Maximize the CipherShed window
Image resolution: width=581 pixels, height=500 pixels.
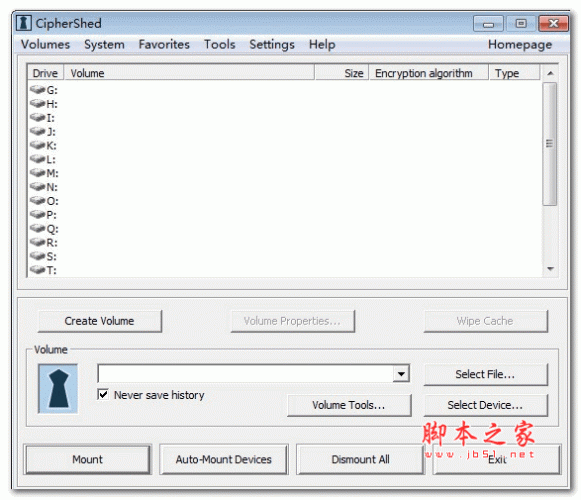(x=521, y=24)
